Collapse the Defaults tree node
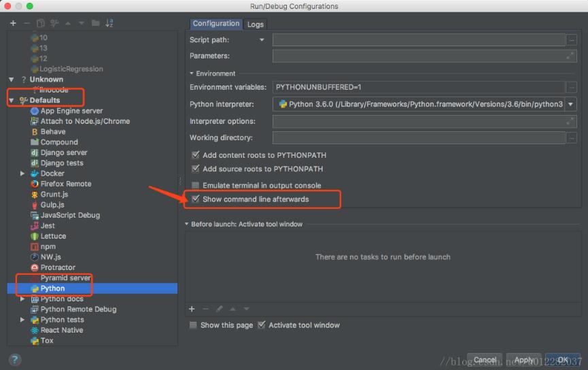Screen dimensions: 588x370 (12, 100)
